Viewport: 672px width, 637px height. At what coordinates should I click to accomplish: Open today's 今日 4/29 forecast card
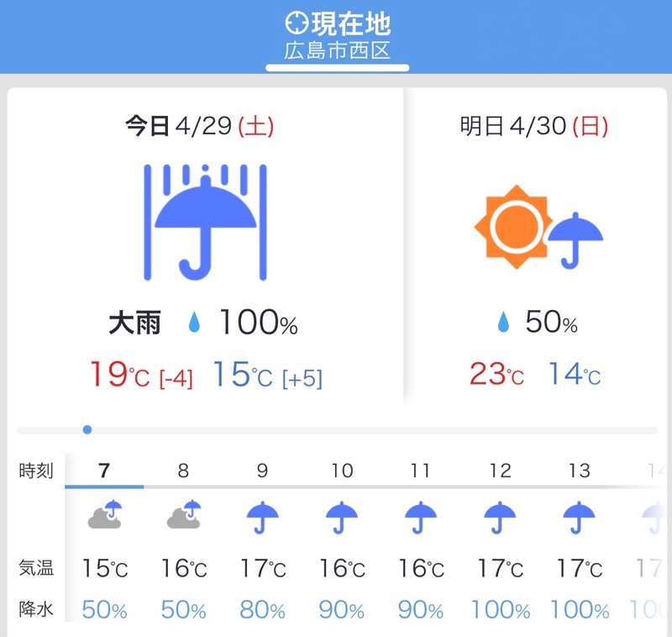pos(205,245)
